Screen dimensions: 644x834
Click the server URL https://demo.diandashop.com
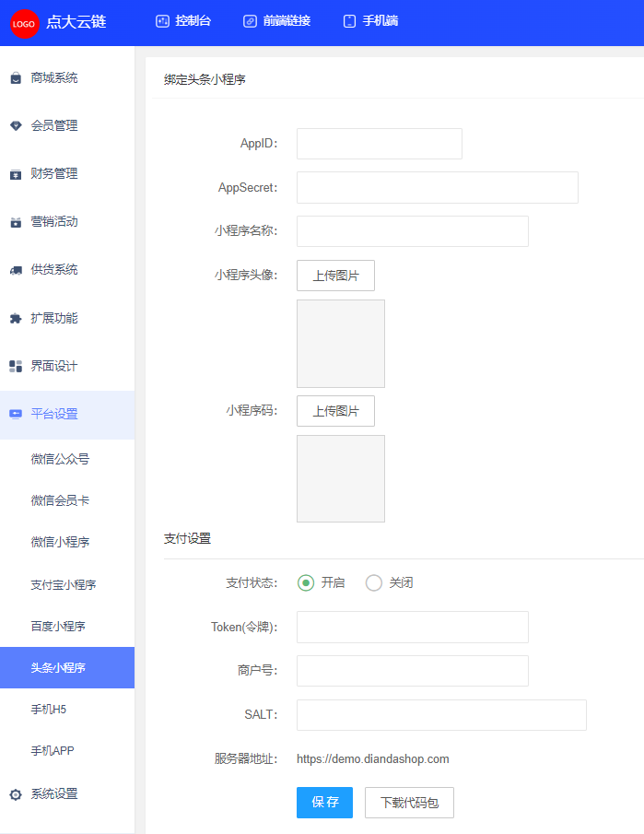(x=373, y=759)
